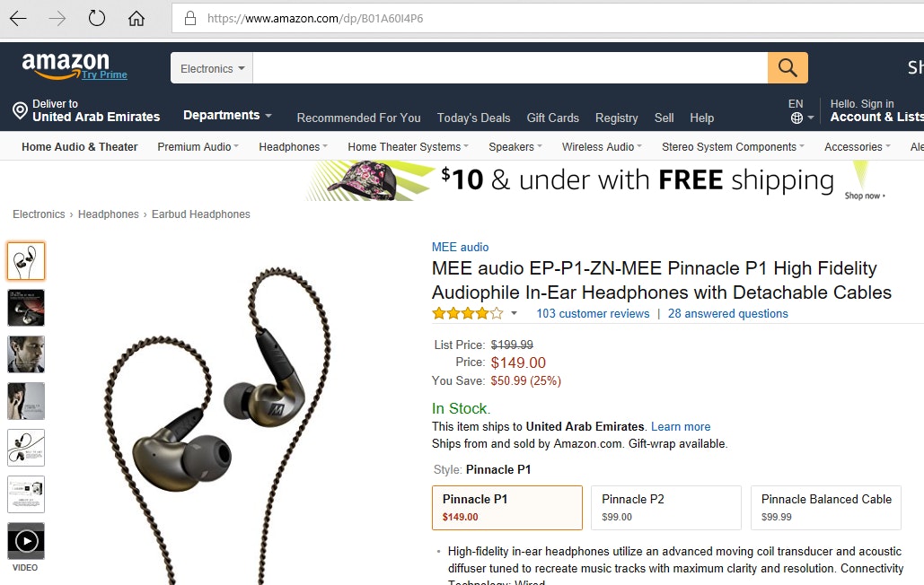Open the Headphones subcategory menu
924x585 pixels.
click(293, 146)
